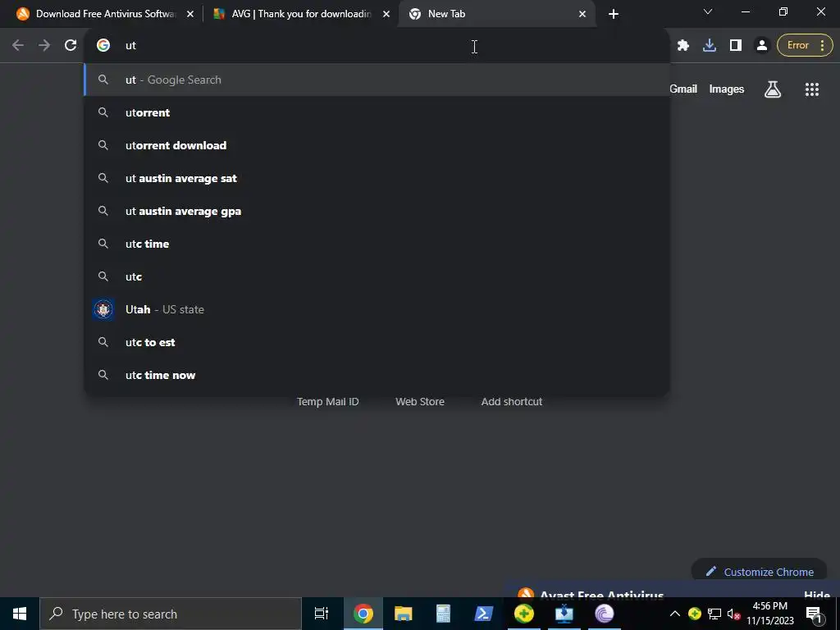Image resolution: width=840 pixels, height=630 pixels.
Task: Open the profile avatar icon
Action: tap(761, 46)
